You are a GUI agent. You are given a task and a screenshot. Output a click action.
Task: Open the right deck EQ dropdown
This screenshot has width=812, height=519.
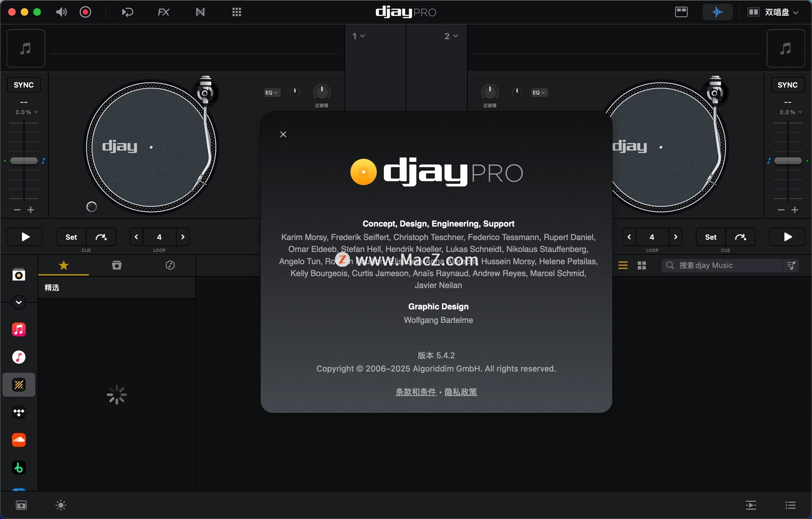[539, 93]
